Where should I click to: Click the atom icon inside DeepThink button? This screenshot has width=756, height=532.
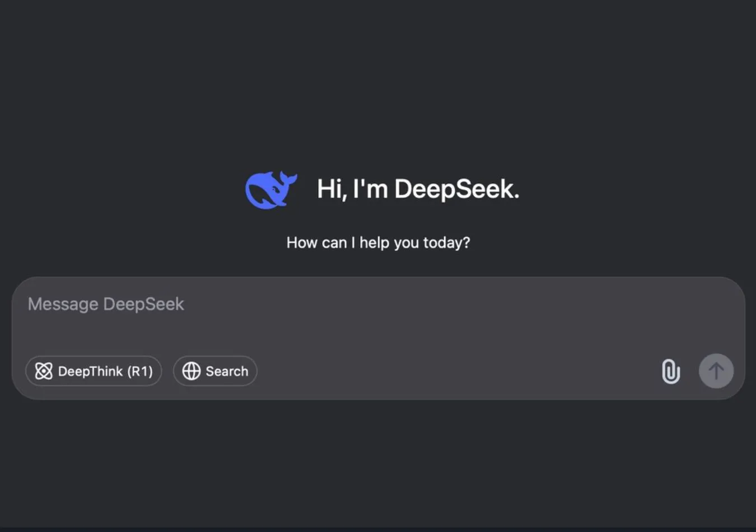[44, 371]
